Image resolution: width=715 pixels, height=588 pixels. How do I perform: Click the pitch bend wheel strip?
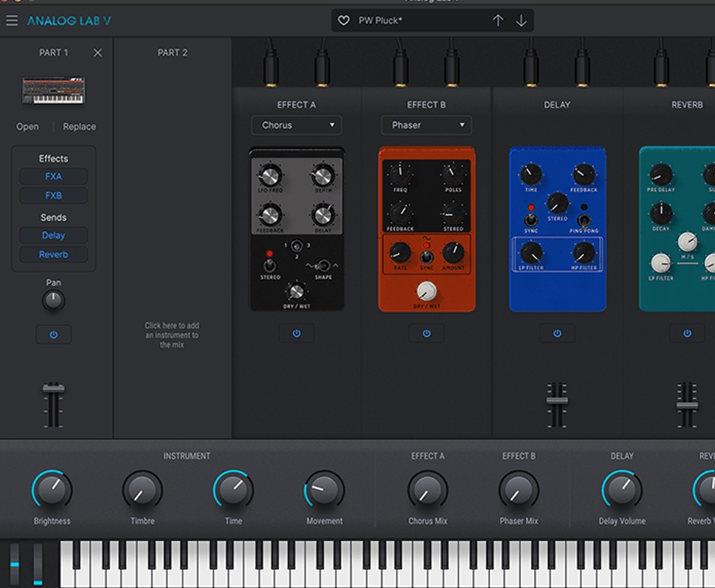pyautogui.click(x=15, y=564)
